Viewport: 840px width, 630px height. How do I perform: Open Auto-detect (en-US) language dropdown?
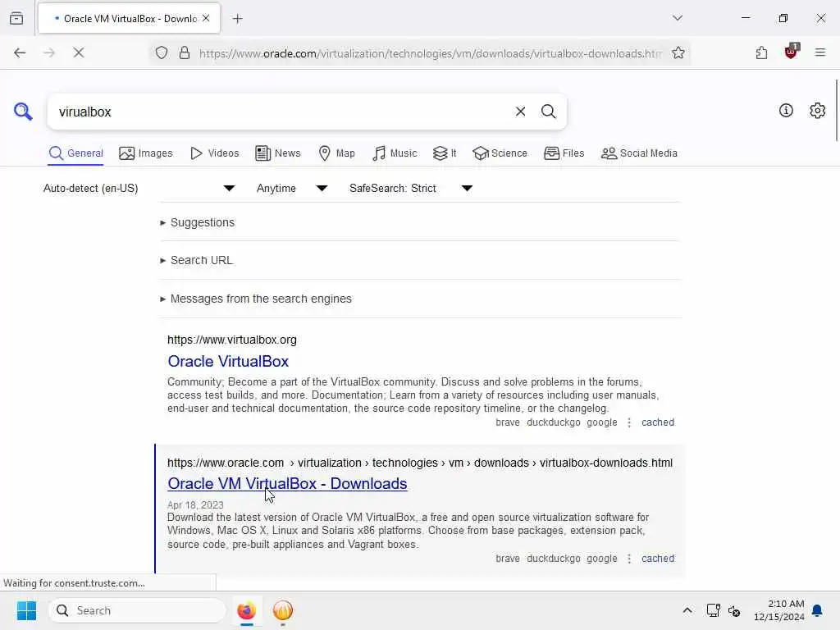pos(139,188)
